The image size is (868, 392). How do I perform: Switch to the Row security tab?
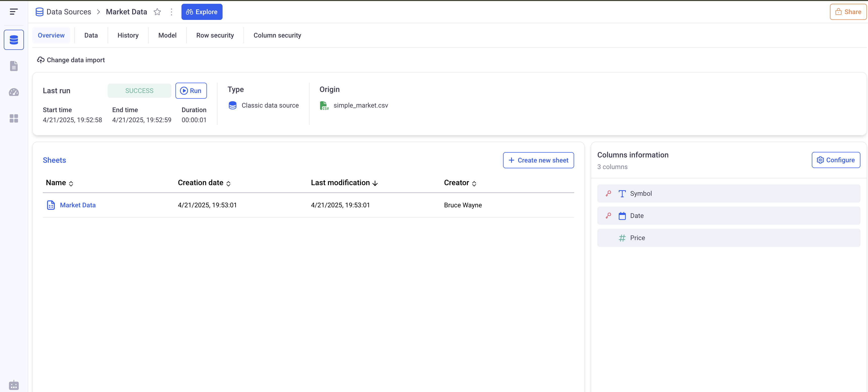tap(215, 35)
